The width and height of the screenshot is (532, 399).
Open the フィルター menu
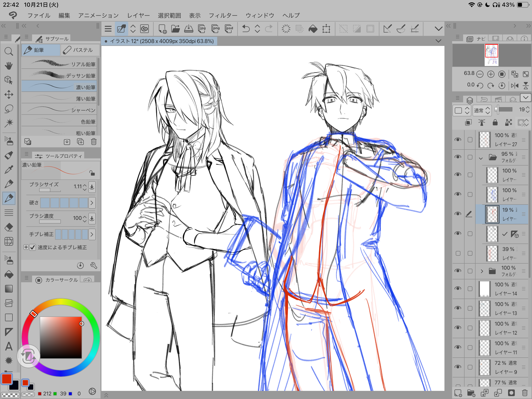223,16
